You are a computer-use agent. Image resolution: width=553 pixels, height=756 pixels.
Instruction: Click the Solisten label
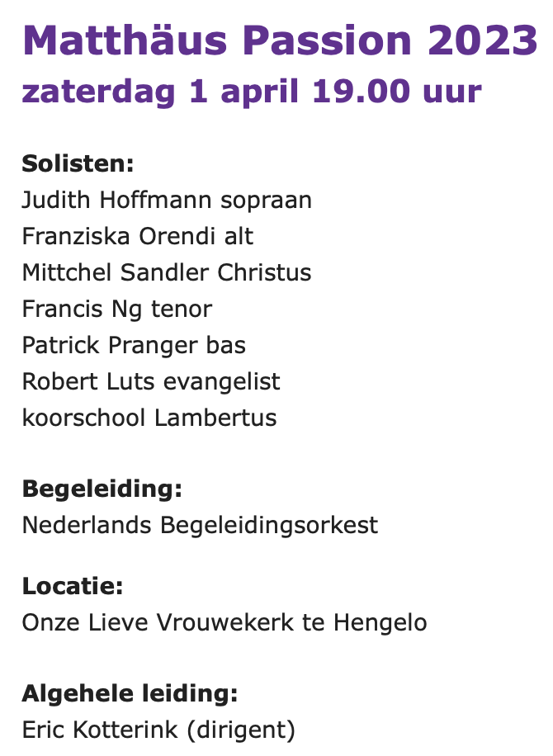click(x=78, y=163)
